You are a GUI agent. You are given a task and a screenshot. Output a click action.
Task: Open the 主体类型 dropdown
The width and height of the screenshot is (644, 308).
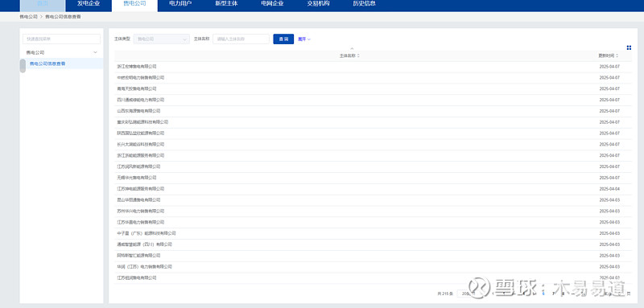coord(162,39)
